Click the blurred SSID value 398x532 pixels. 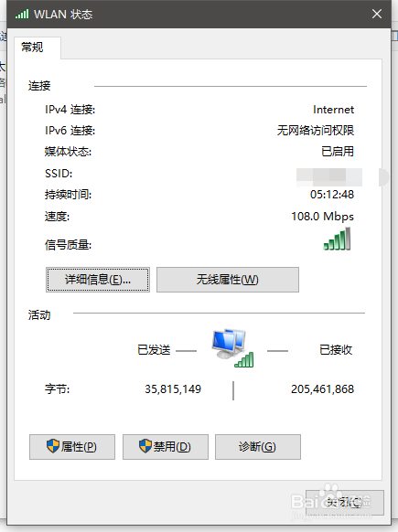point(329,176)
